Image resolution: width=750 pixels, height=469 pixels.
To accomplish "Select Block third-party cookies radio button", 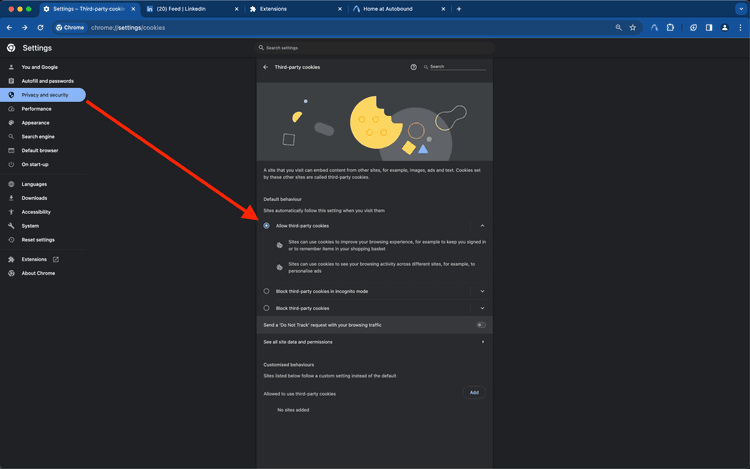I will [x=266, y=308].
